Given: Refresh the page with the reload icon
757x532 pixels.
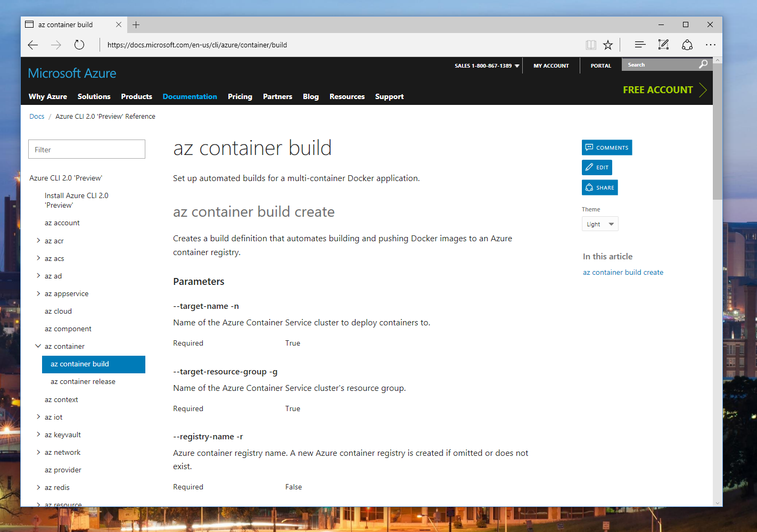Looking at the screenshot, I should tap(79, 45).
